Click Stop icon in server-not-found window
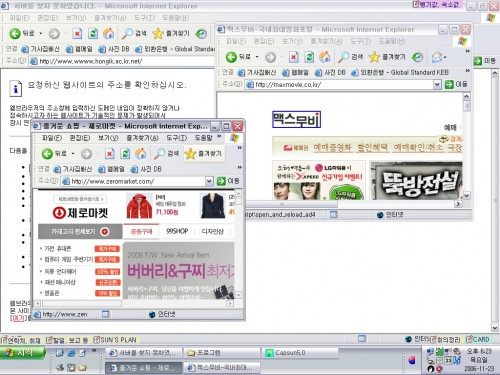This screenshot has height=375, width=500. 77,33
